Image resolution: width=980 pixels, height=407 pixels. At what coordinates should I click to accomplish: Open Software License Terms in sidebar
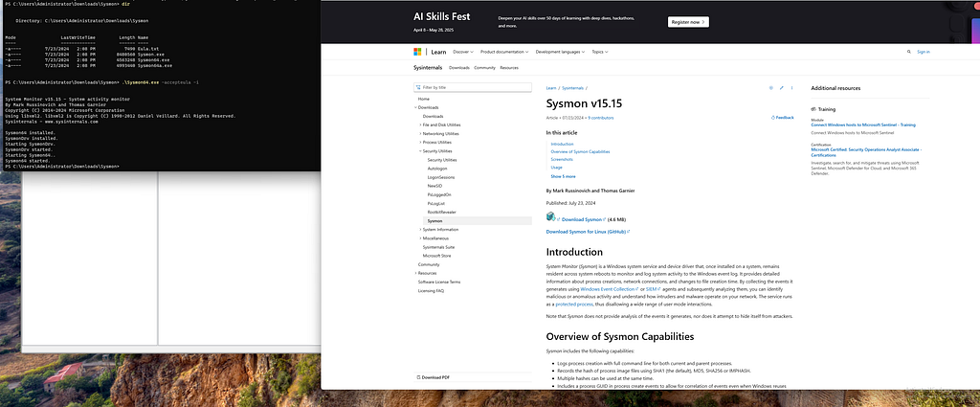pos(439,282)
